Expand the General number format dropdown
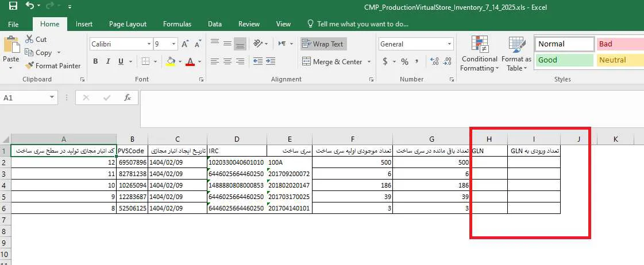This screenshot has width=644, height=265. coord(449,44)
